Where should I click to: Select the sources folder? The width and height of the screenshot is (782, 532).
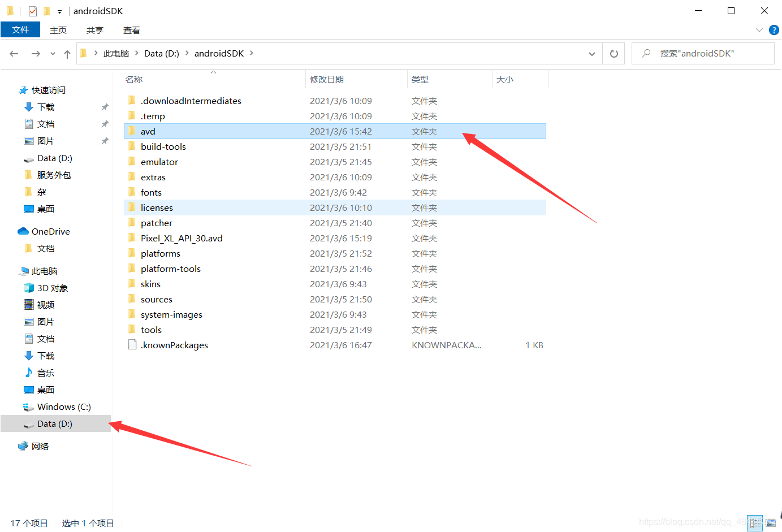click(x=335, y=299)
